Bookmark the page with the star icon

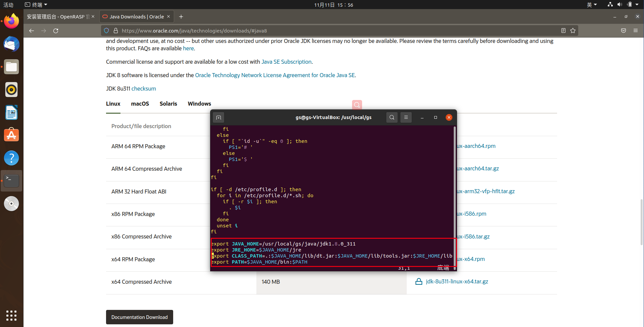tap(572, 31)
